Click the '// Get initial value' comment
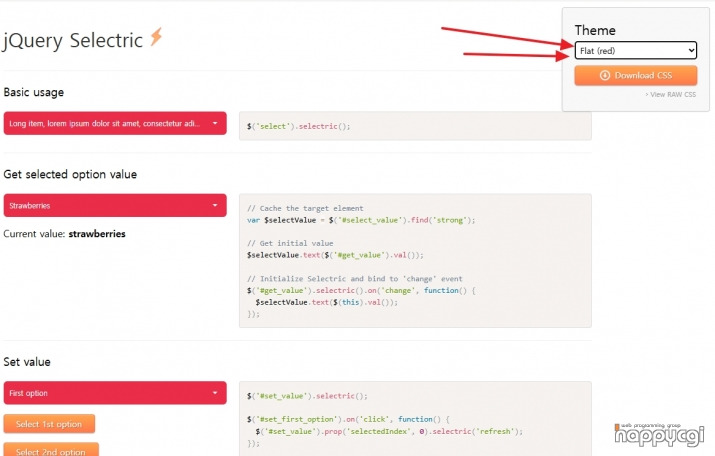 point(290,243)
